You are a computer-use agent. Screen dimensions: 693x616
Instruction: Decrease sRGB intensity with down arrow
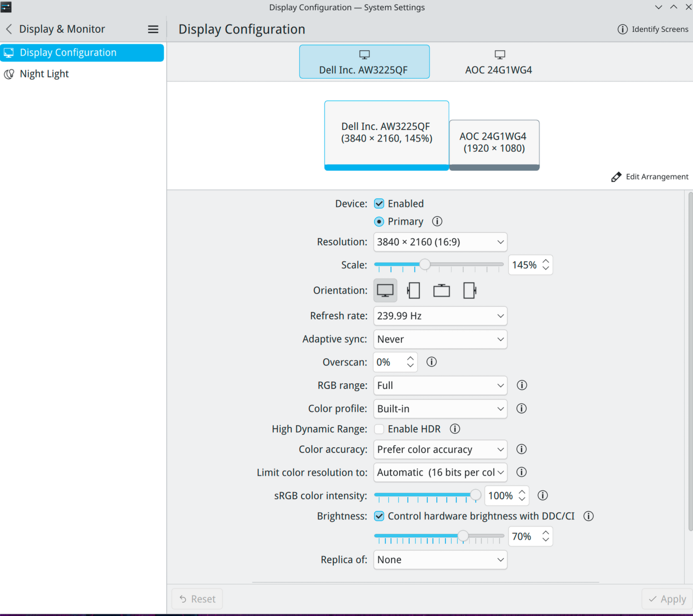[522, 499]
